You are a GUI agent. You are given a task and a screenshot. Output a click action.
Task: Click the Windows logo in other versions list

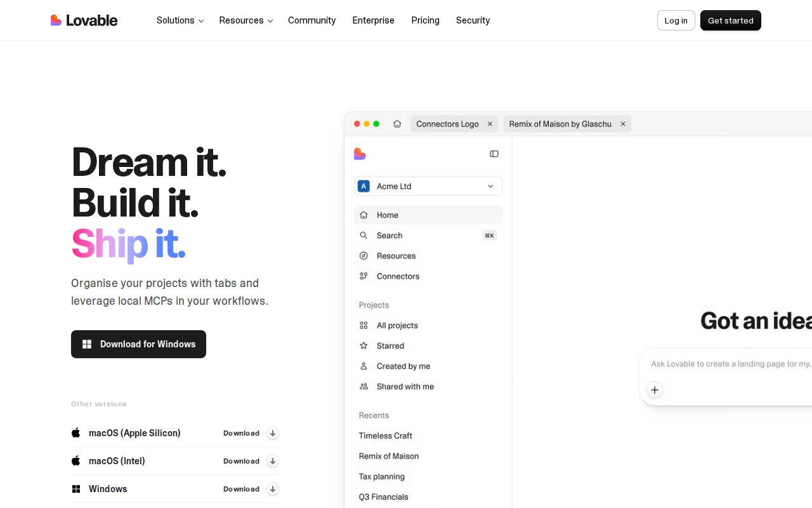tap(76, 489)
